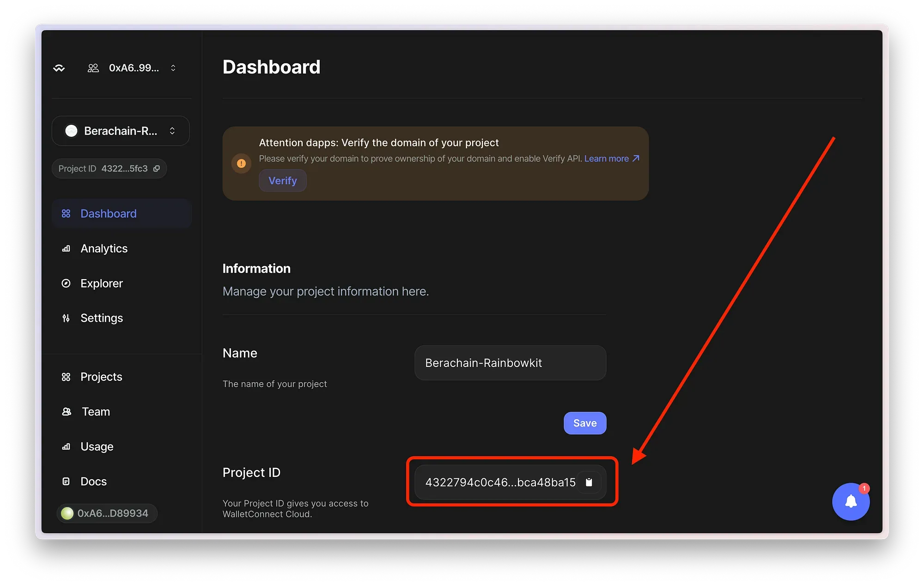Open the notification bell bubble
This screenshot has width=924, height=586.
851,502
